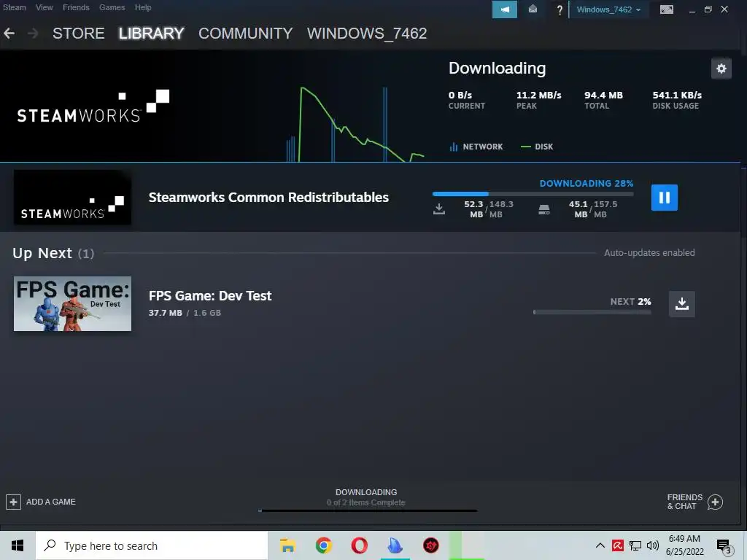Click the 94.4 MB TOTAL stat
Screen dimensions: 747x560
(x=603, y=100)
